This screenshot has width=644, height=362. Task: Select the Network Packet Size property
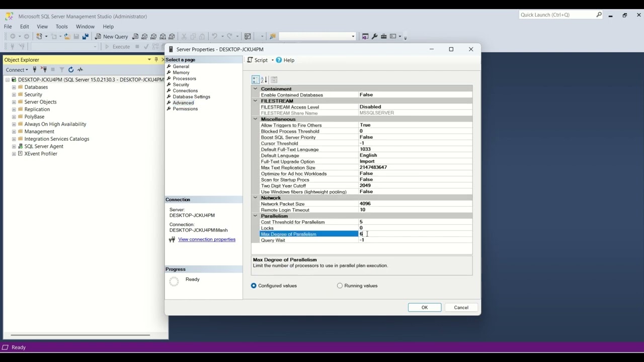coord(366,204)
